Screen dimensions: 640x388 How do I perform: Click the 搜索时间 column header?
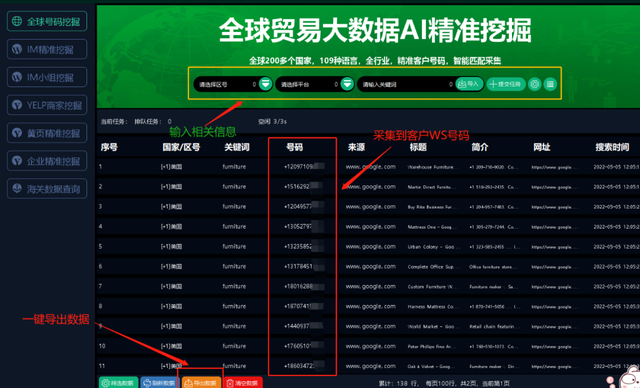click(x=612, y=147)
